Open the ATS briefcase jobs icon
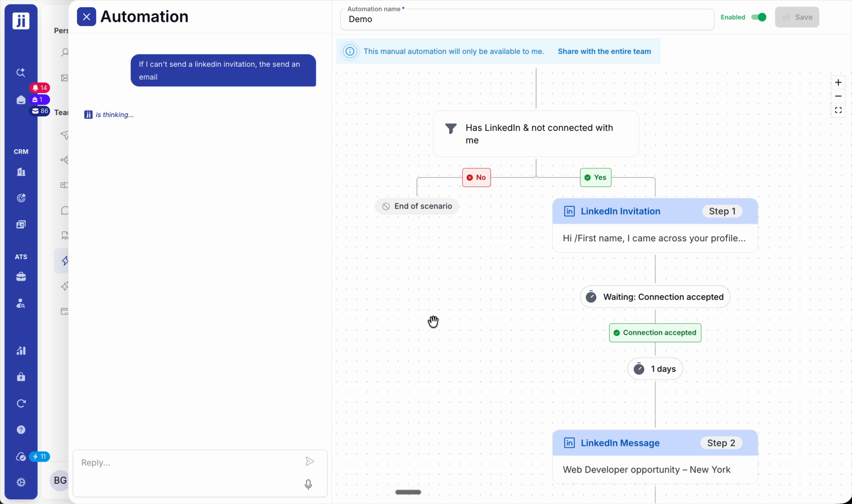The image size is (852, 504). click(21, 277)
